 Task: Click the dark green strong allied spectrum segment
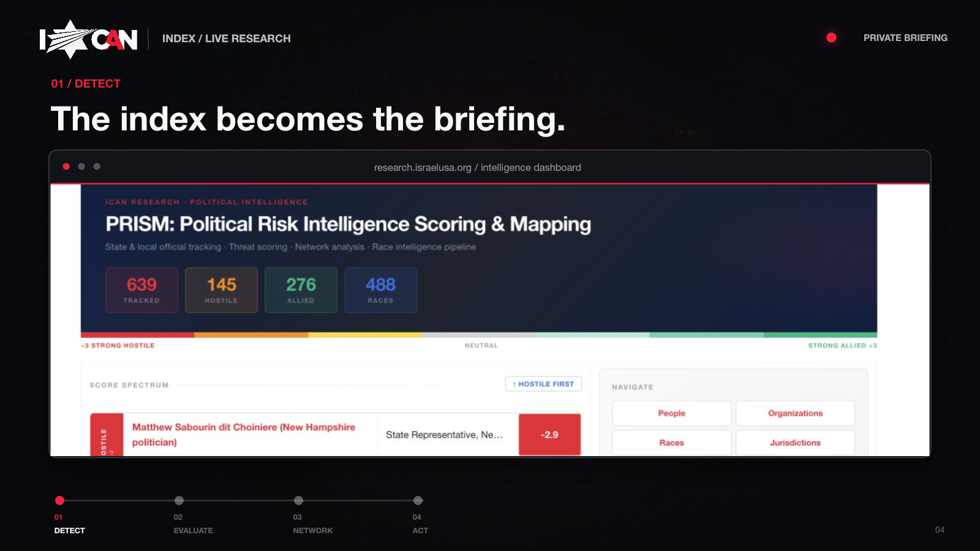820,335
